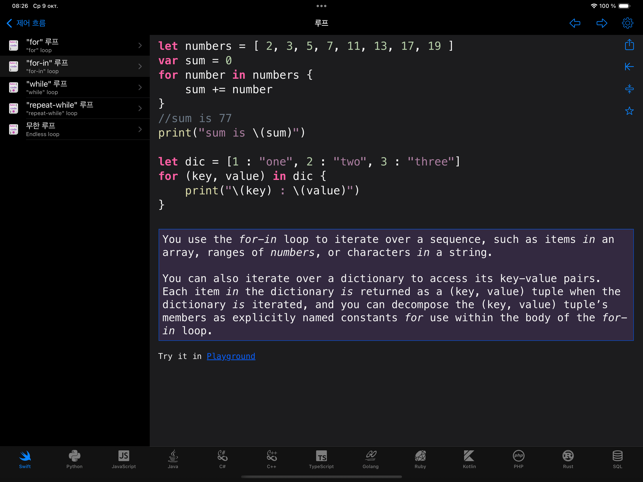Viewport: 643px width, 482px height.
Task: Collapse sidebar with arrow-to-bar icon
Action: 629,66
